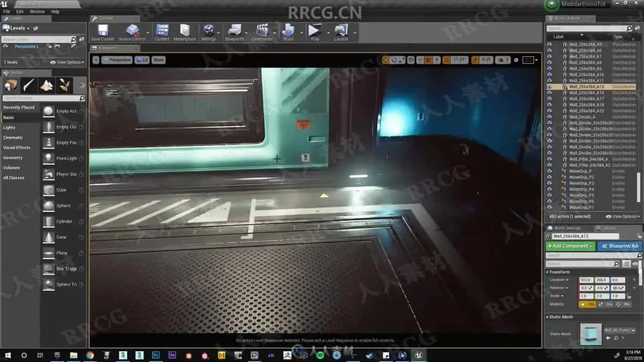Switch to the Details tab
Viewport: 644px width, 362px height.
pos(609,228)
